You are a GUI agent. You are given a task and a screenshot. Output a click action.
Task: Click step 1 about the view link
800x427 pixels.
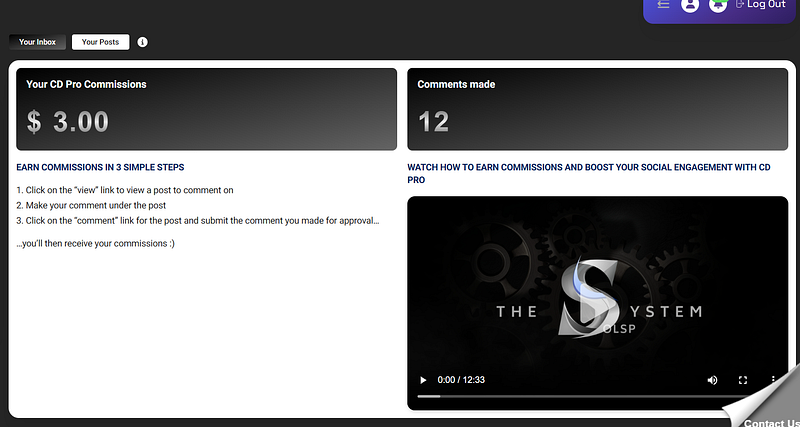click(x=125, y=190)
